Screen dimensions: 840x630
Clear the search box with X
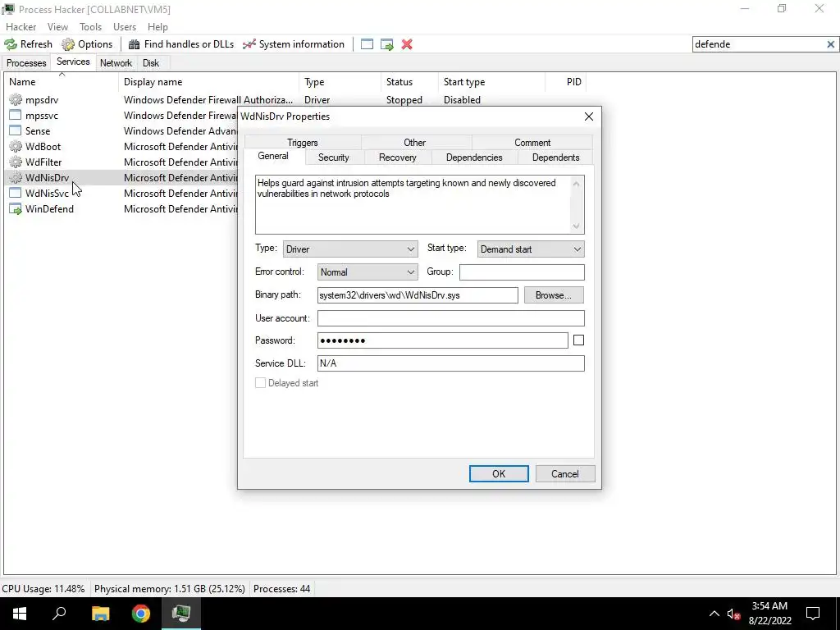831,44
